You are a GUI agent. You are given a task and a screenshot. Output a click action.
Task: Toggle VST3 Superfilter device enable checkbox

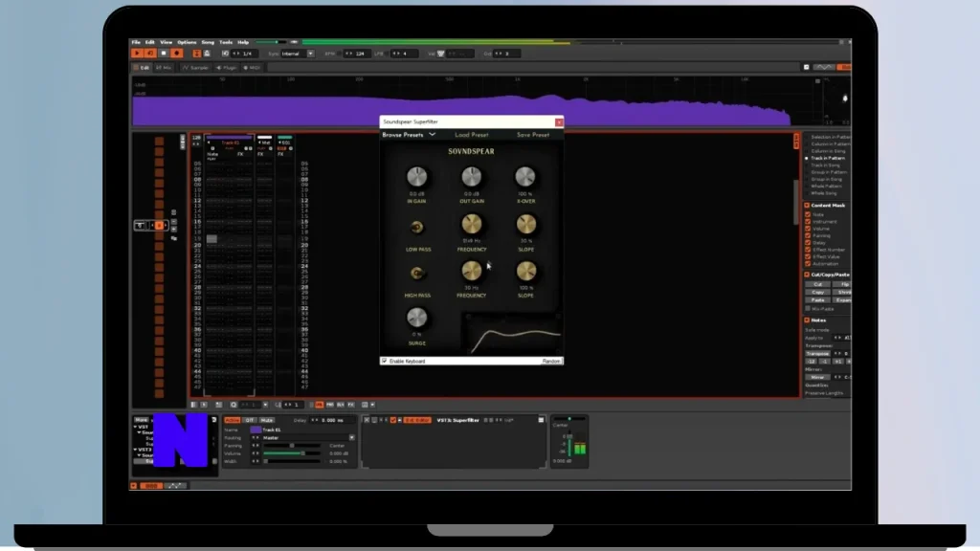pyautogui.click(x=393, y=421)
